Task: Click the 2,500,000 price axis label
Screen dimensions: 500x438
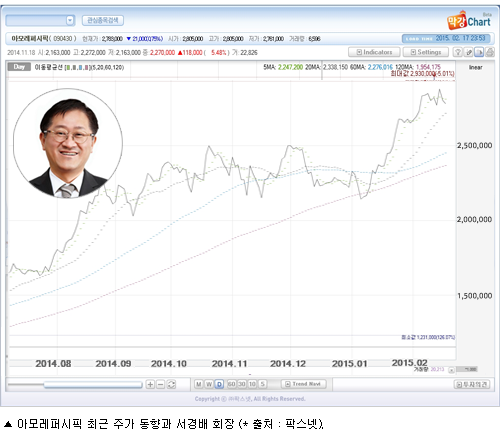Action: [474, 146]
